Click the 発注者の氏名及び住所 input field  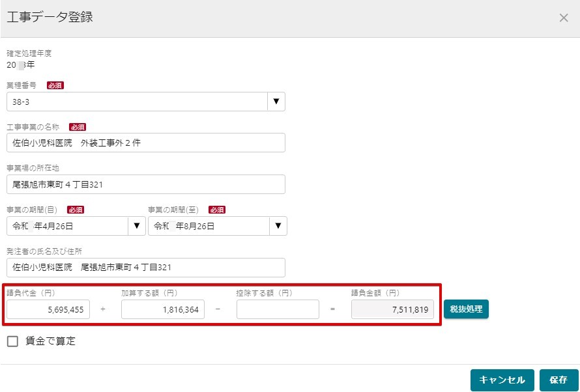pyautogui.click(x=146, y=268)
